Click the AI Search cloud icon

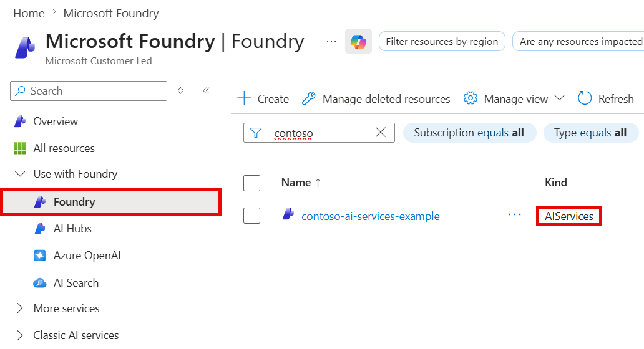[x=40, y=283]
